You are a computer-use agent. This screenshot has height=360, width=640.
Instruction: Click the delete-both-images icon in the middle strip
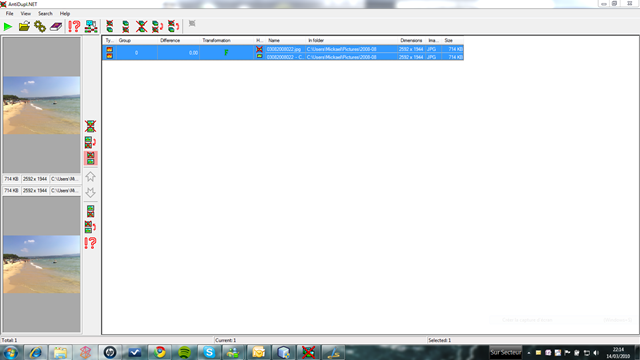(90, 127)
